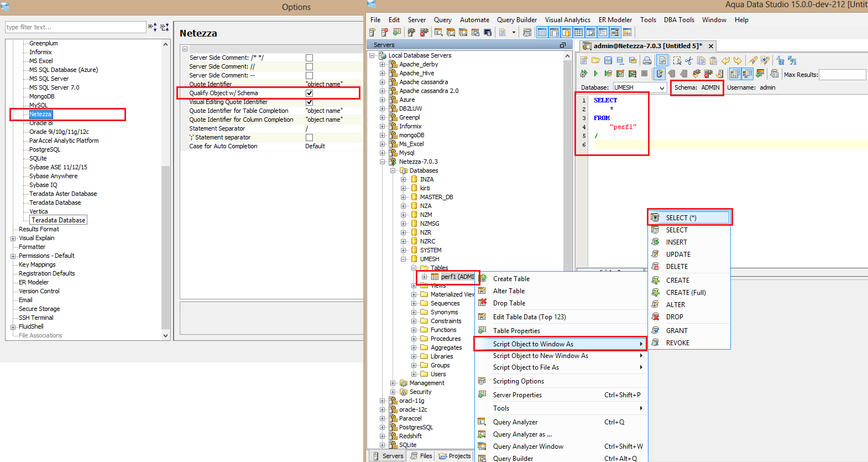The width and height of the screenshot is (868, 462).
Task: Click the select-all dashed rectangle icon
Action: (677, 60)
